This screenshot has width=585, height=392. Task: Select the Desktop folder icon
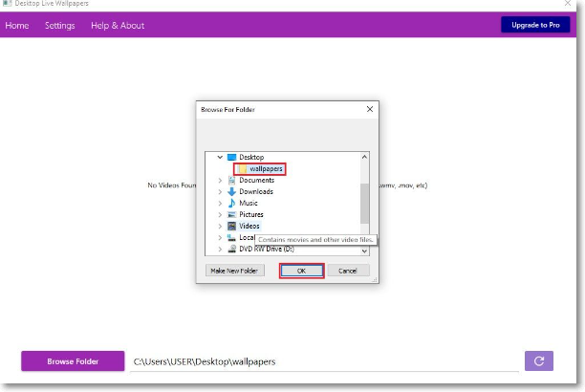tap(231, 157)
